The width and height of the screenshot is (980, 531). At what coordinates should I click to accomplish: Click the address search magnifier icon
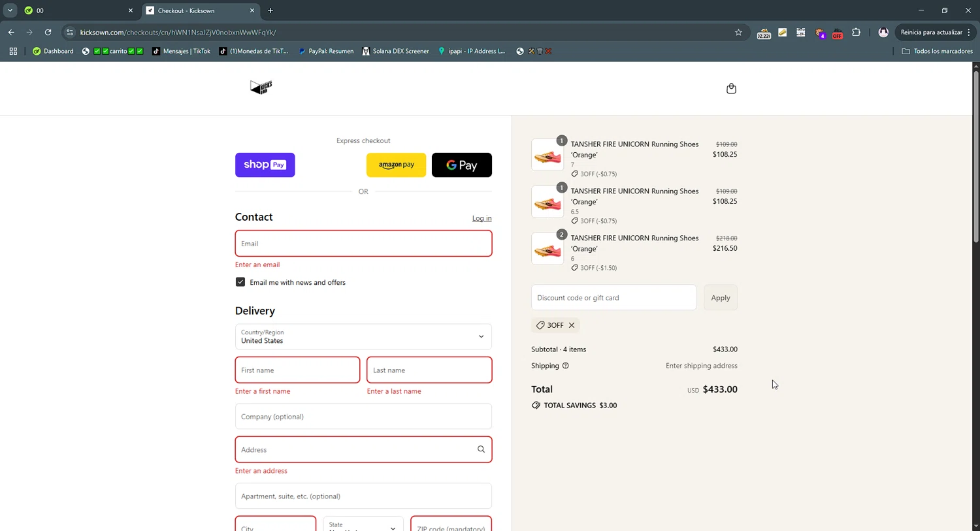point(481,449)
